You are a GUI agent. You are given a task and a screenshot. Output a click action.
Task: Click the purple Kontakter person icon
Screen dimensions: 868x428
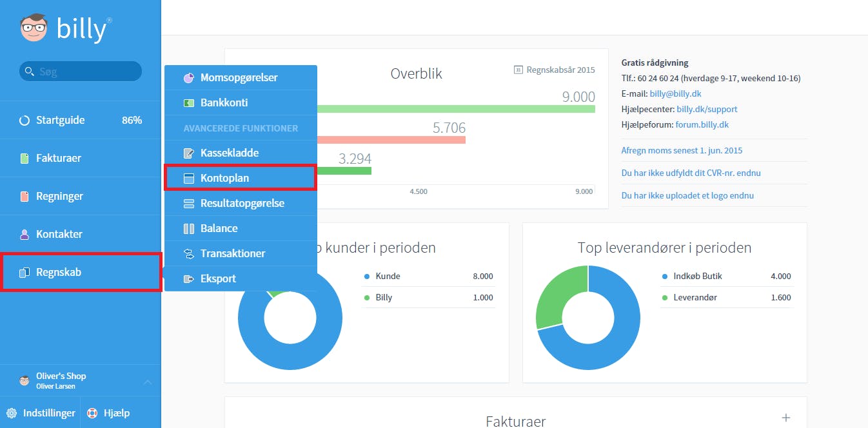click(x=25, y=235)
